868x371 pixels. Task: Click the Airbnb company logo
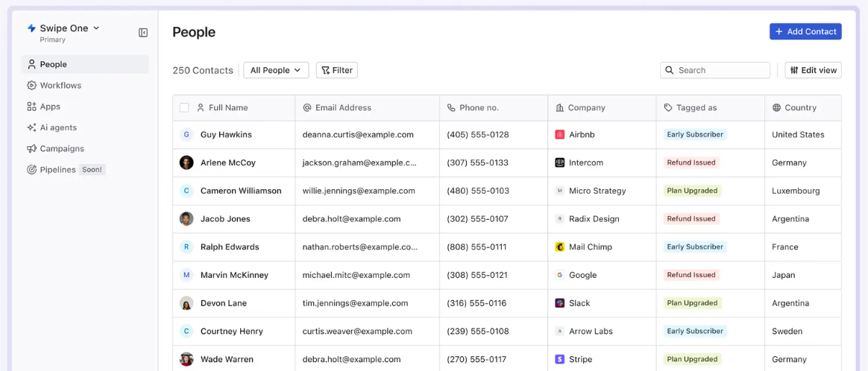(560, 134)
